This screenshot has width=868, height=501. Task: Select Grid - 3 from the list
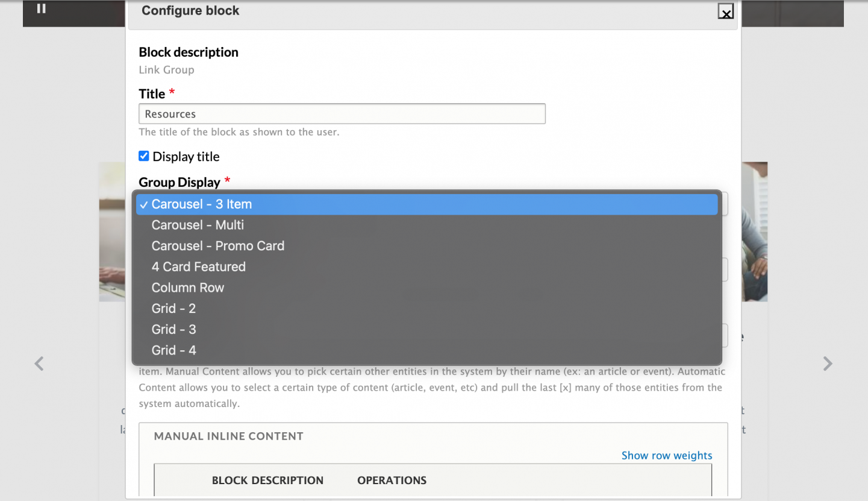pyautogui.click(x=173, y=329)
